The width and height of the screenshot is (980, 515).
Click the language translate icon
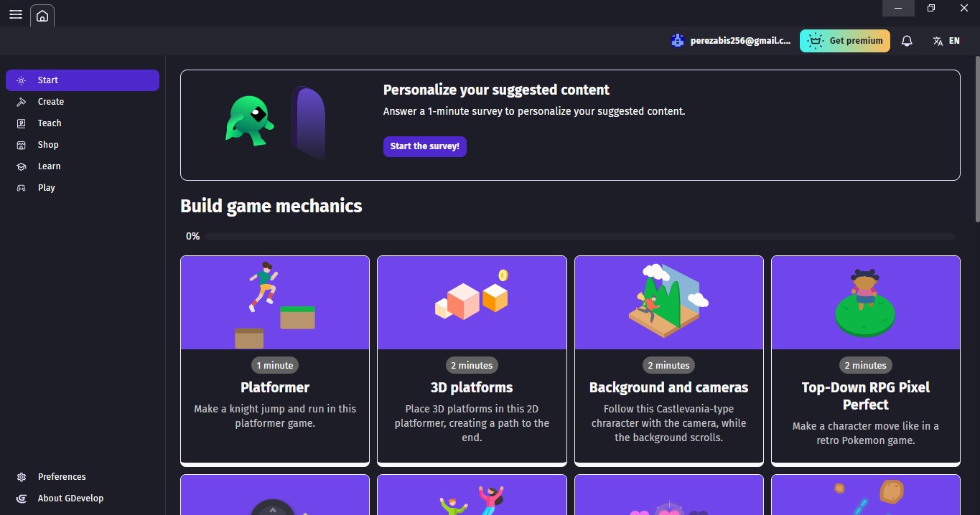938,41
